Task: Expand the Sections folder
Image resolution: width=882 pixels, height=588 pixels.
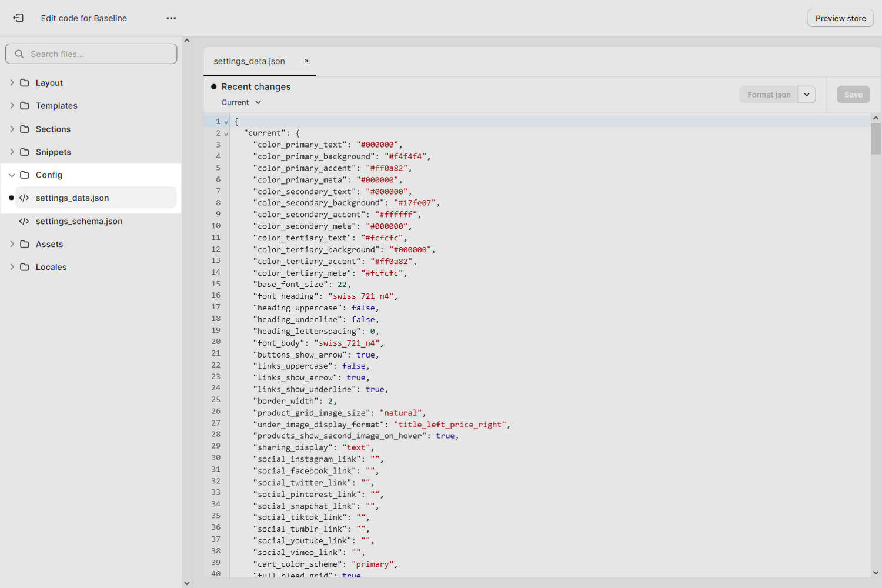Action: tap(12, 129)
